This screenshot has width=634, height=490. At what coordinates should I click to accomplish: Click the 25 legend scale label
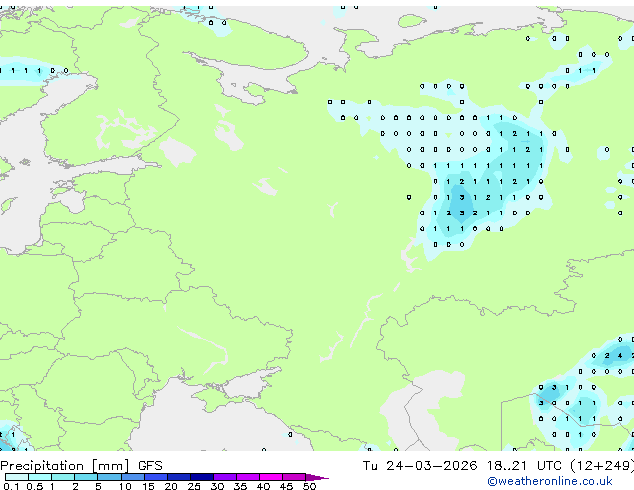click(194, 486)
